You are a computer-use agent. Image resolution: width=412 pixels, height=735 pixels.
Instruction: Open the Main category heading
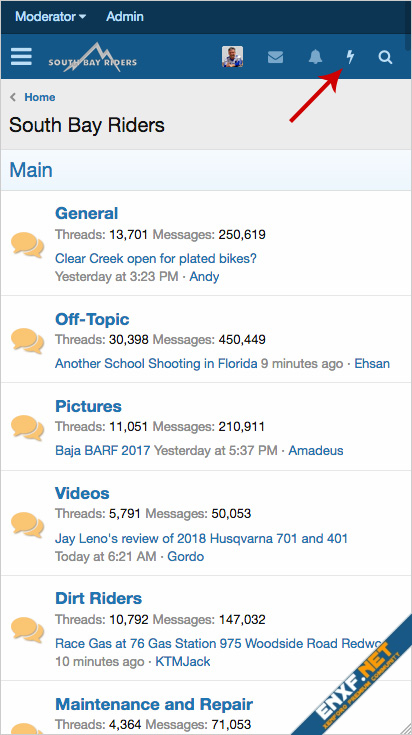pos(31,170)
